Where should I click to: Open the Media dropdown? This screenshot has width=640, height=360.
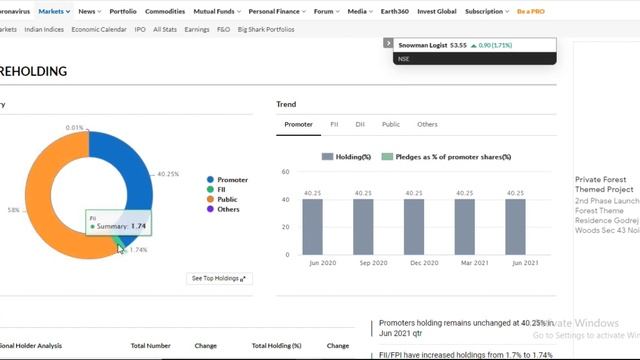[360, 11]
